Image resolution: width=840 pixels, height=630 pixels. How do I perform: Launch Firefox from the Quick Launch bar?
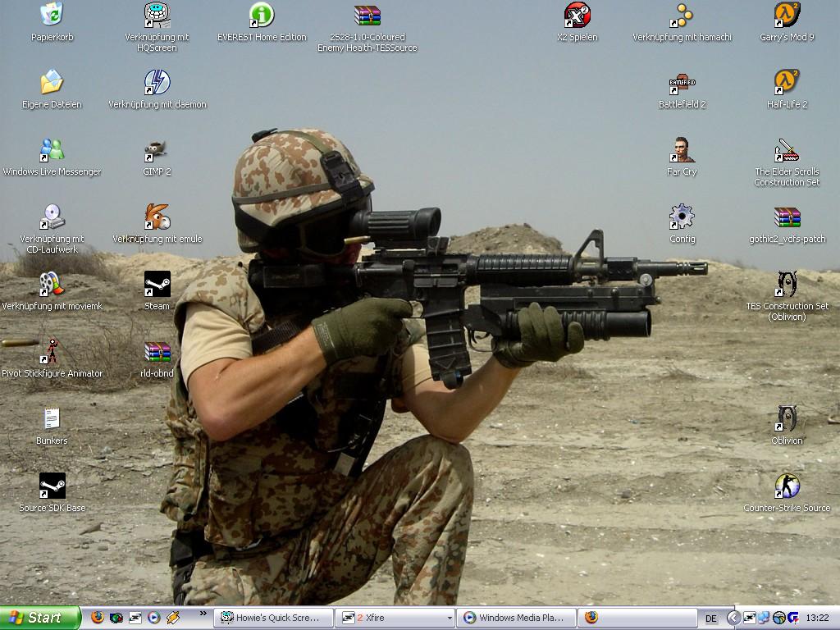coord(98,618)
